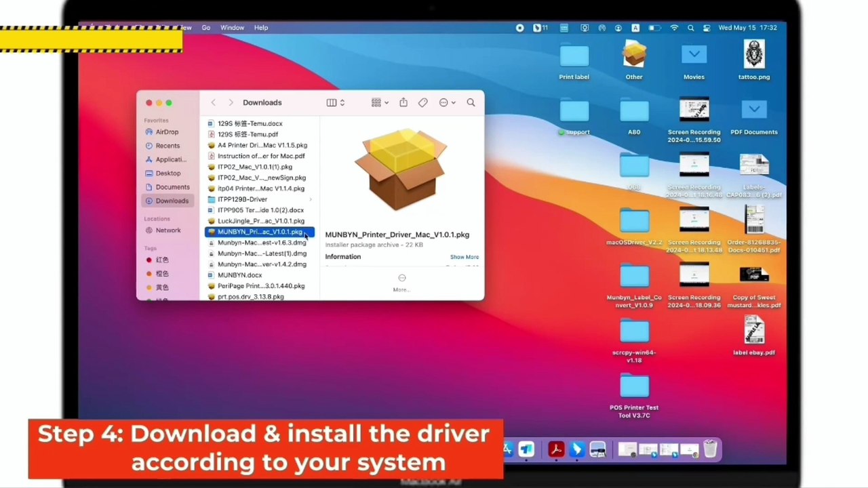Open the Action ellipsis menu dropdown
868x488 pixels.
tap(447, 102)
